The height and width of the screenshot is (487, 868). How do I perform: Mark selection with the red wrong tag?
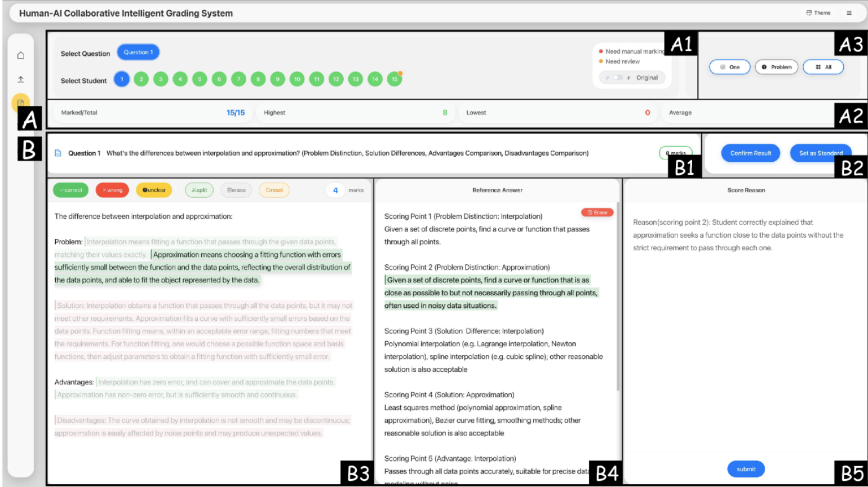point(112,190)
